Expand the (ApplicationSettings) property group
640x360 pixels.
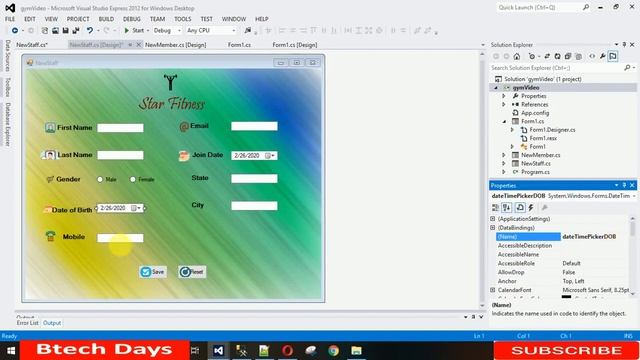pyautogui.click(x=493, y=219)
